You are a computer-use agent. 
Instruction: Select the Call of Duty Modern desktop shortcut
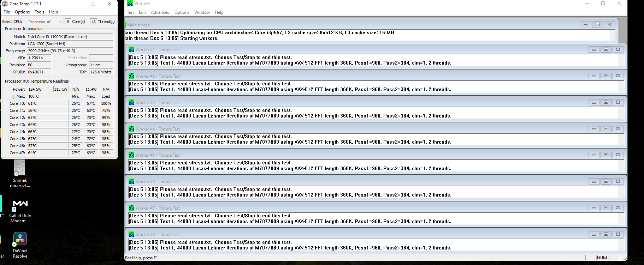click(x=20, y=211)
